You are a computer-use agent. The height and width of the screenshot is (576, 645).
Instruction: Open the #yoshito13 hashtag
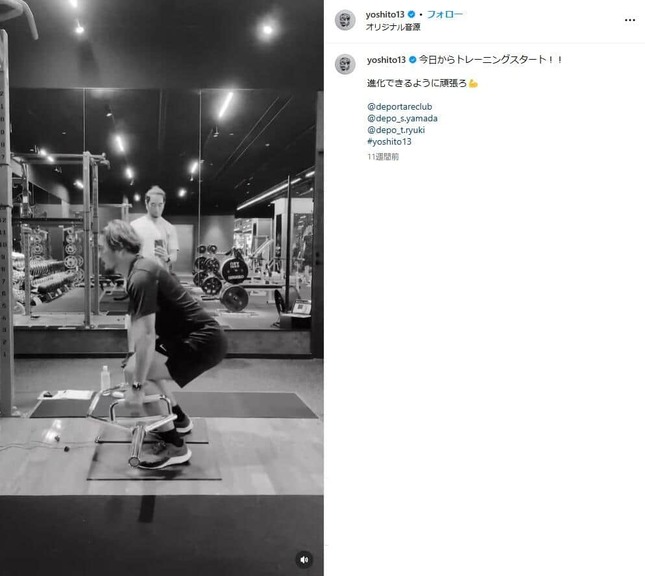[x=389, y=142]
